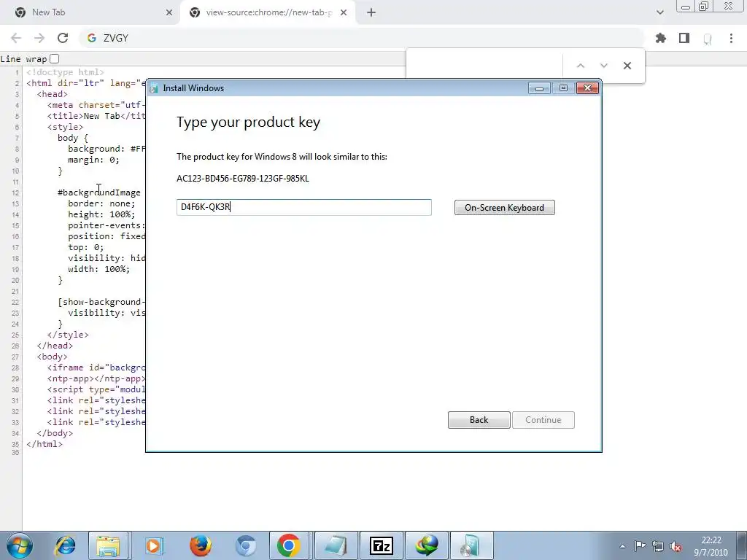Go back in Chrome
The image size is (747, 560).
pos(16,38)
